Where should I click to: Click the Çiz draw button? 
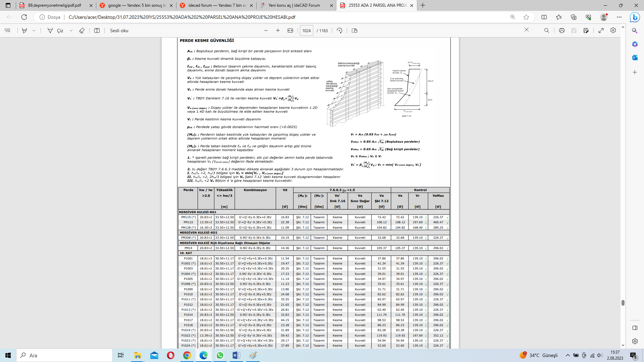[56, 31]
